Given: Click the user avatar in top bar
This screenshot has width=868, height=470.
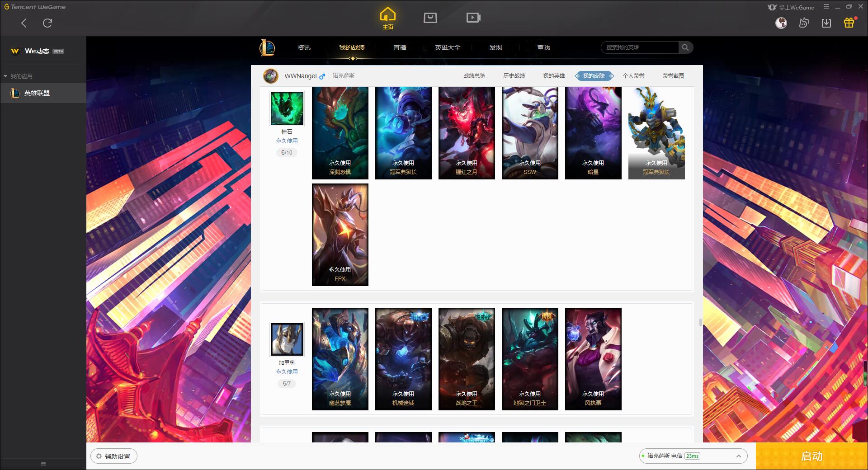Looking at the screenshot, I should (x=781, y=23).
